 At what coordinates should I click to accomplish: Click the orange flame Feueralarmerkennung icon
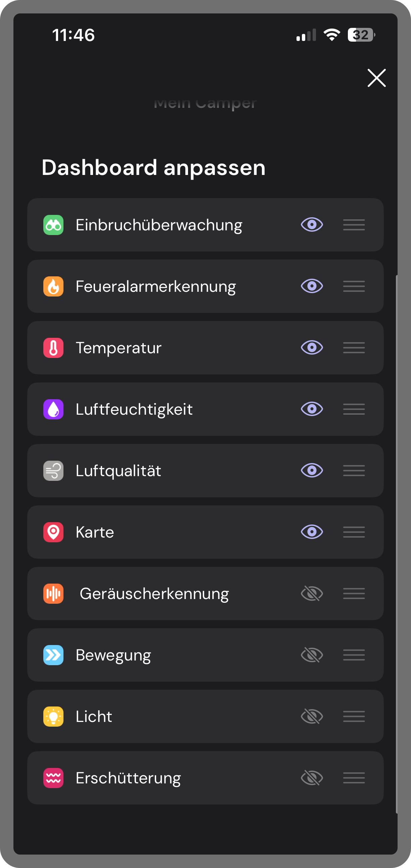(x=53, y=286)
